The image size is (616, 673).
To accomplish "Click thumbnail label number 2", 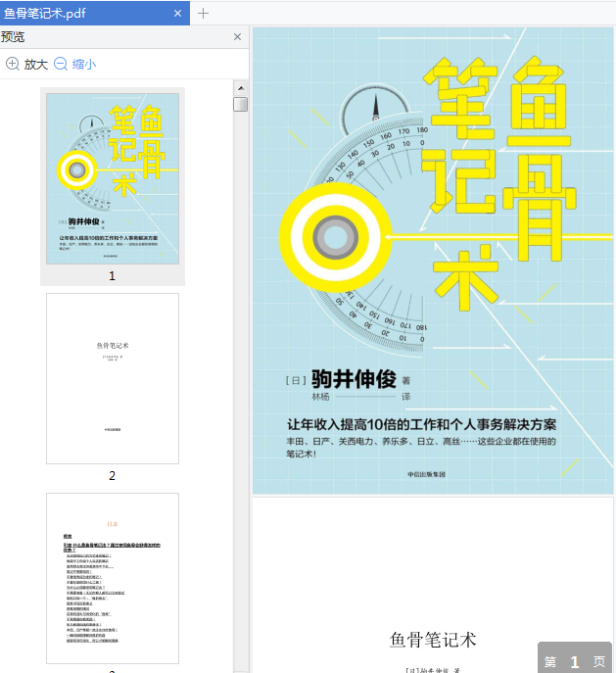I will coord(112,475).
